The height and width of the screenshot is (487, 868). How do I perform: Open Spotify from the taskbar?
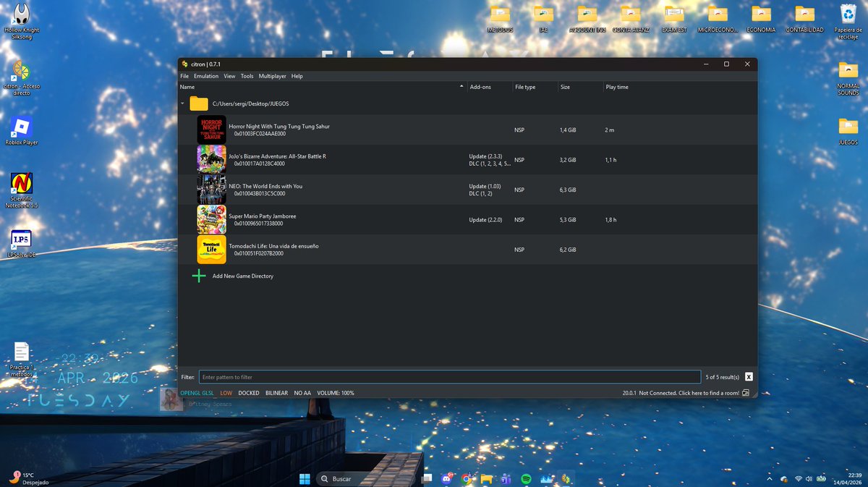(527, 478)
